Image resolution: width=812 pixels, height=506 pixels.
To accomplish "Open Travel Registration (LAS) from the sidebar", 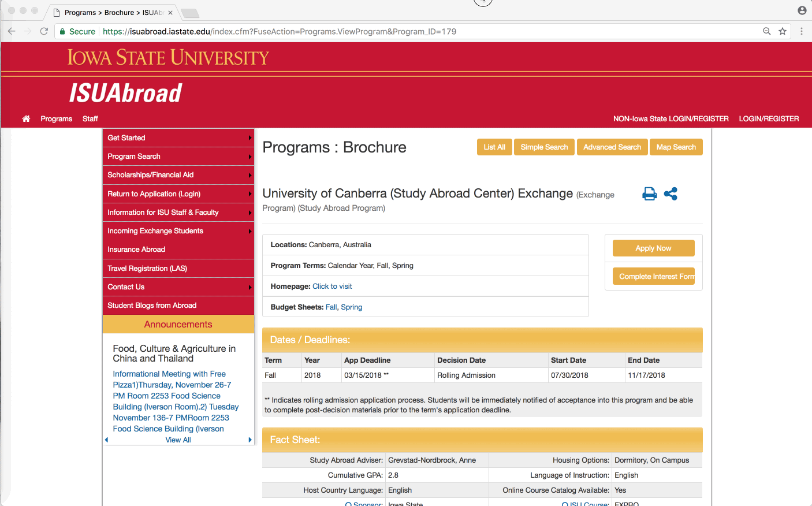I will (178, 269).
